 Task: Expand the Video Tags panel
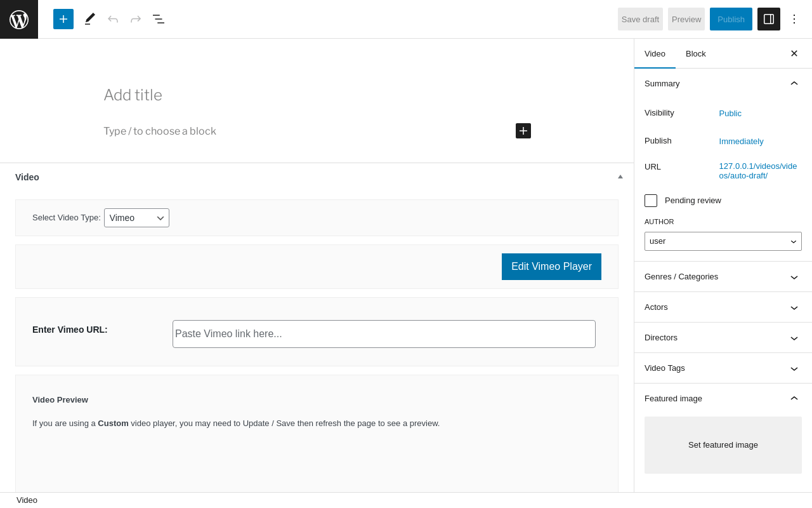pos(723,368)
